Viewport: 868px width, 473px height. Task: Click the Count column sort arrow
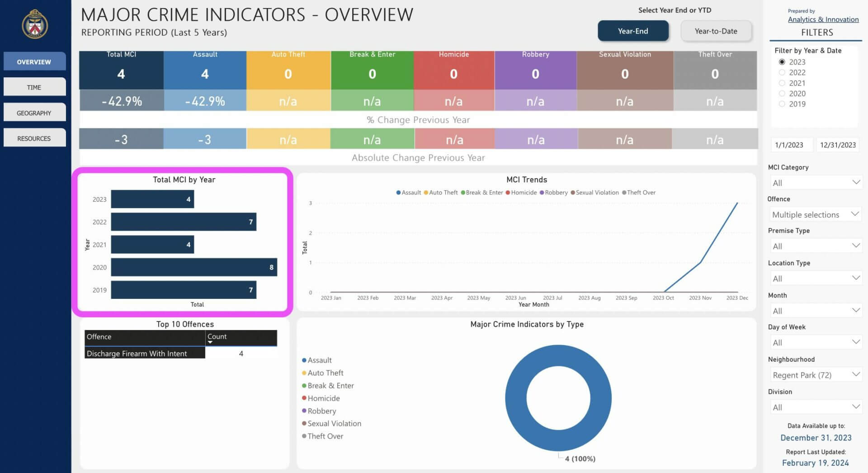click(x=210, y=342)
